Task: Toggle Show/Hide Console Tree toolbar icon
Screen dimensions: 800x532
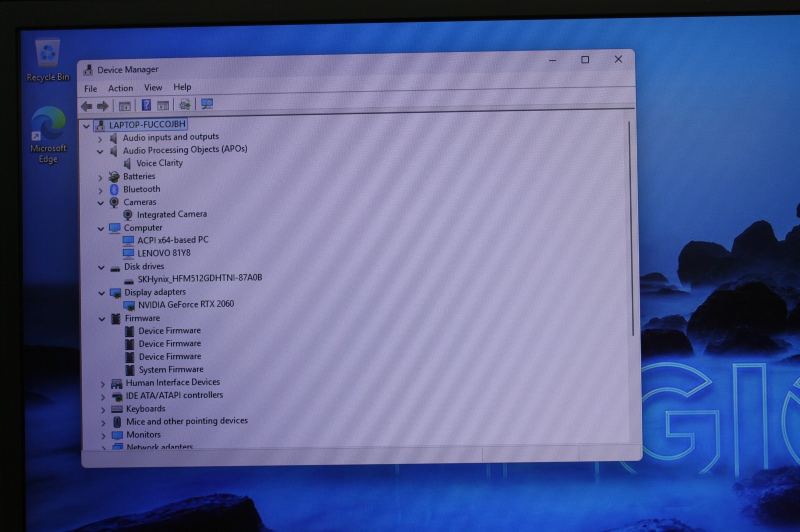Action: [x=125, y=106]
